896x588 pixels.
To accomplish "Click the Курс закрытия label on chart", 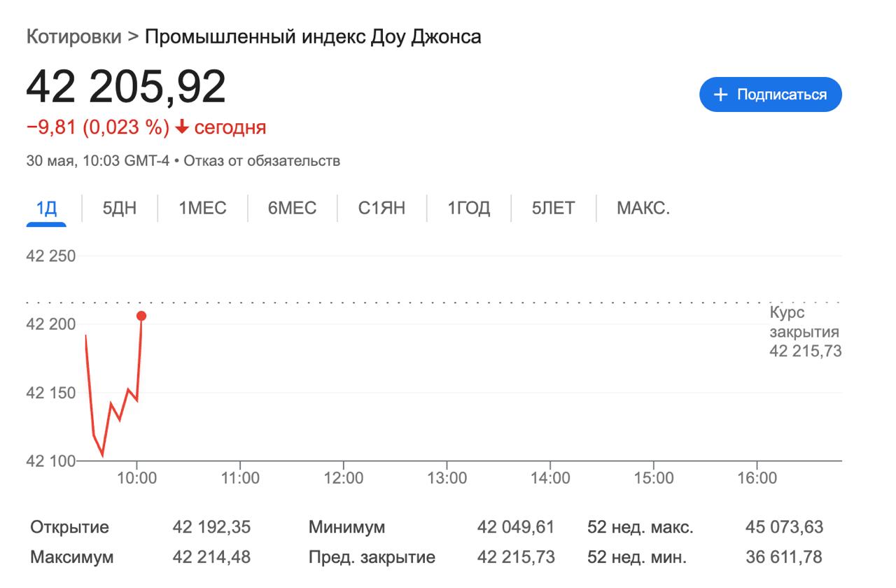I will [x=804, y=322].
